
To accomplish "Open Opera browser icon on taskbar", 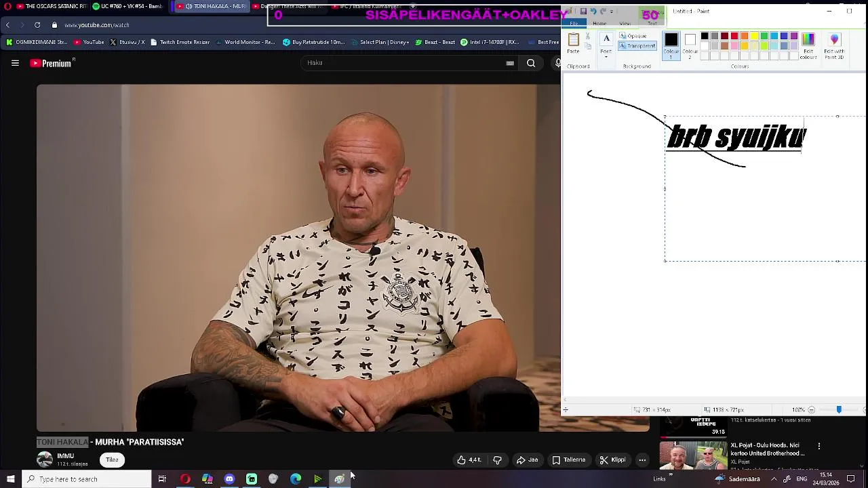I will click(x=185, y=479).
